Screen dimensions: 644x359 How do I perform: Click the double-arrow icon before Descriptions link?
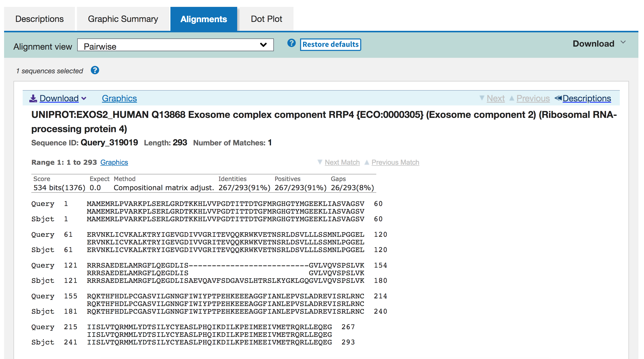click(558, 98)
